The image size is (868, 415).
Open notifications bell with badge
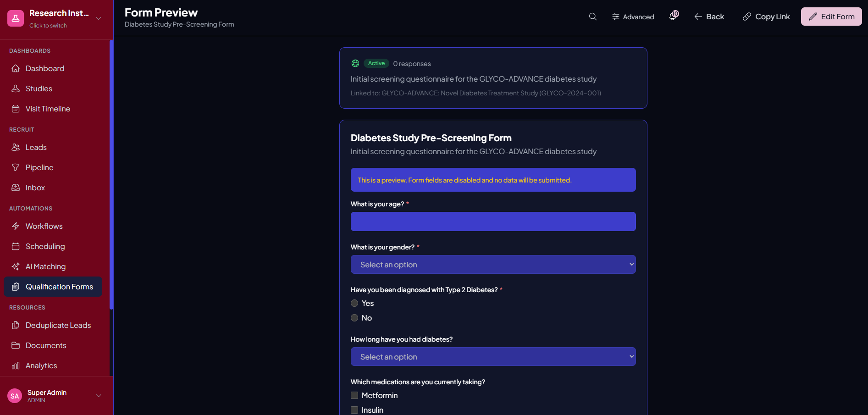coord(674,16)
